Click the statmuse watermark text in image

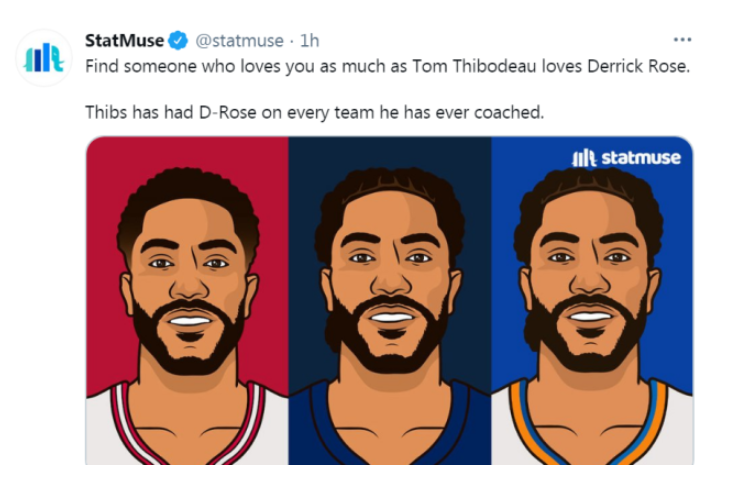pyautogui.click(x=640, y=158)
